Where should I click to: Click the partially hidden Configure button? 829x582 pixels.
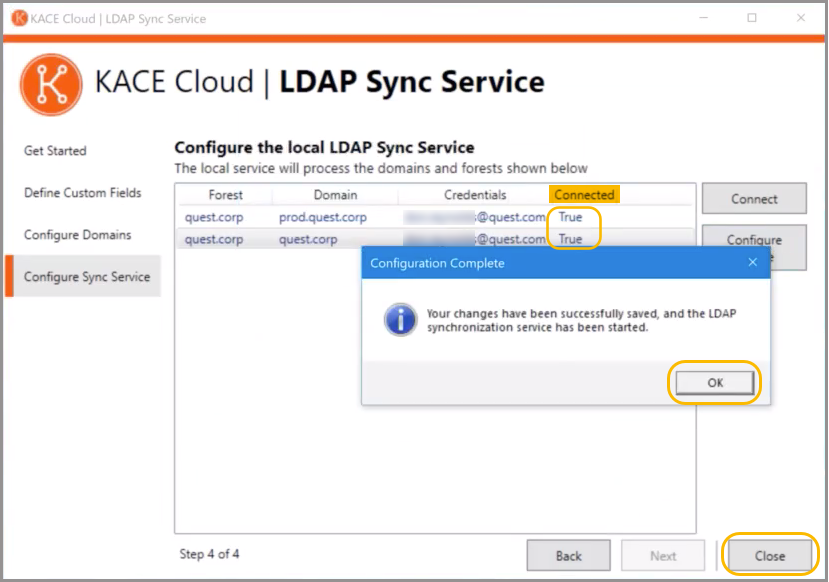pyautogui.click(x=754, y=238)
